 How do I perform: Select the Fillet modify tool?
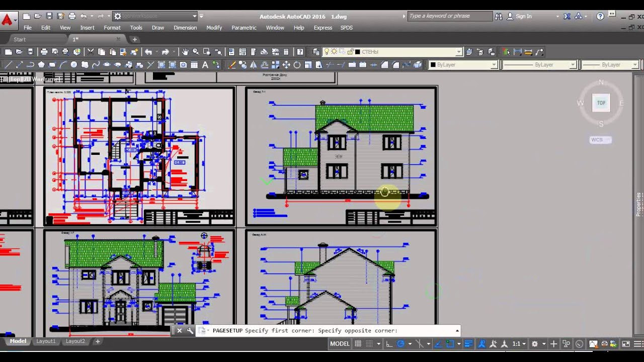coord(396,65)
